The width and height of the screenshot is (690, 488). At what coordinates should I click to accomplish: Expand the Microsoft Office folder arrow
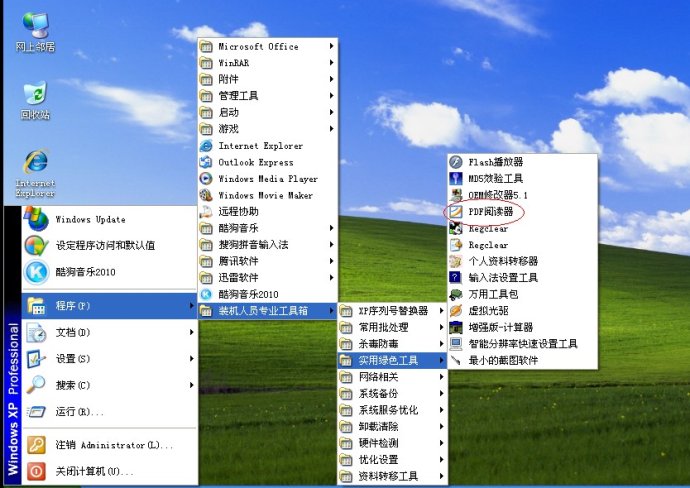331,46
